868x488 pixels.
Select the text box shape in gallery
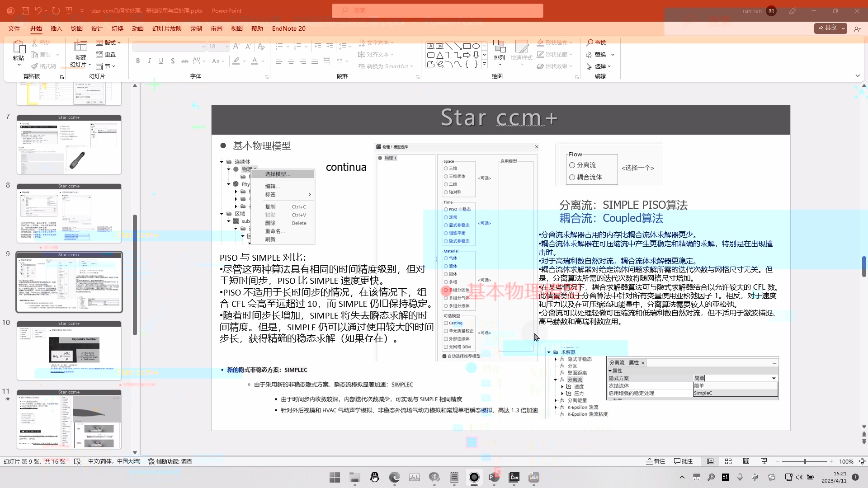click(x=431, y=46)
